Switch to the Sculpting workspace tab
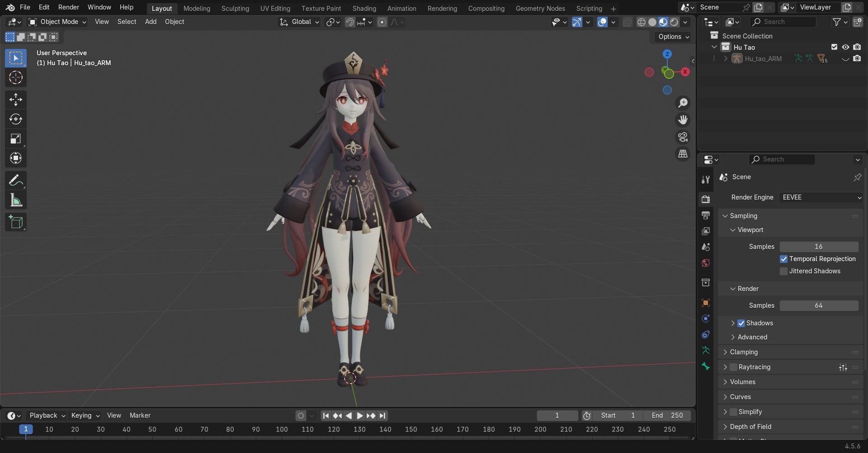The width and height of the screenshot is (868, 453). click(x=235, y=9)
